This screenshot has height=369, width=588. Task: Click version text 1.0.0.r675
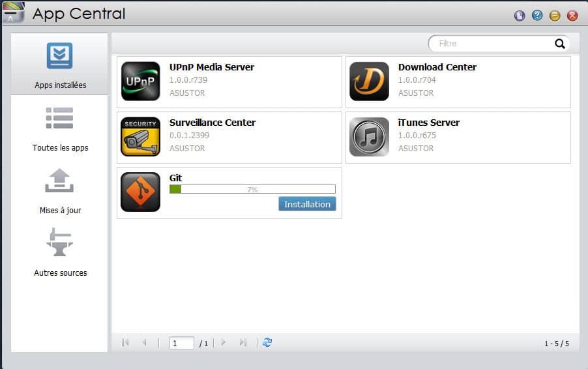pyautogui.click(x=417, y=136)
